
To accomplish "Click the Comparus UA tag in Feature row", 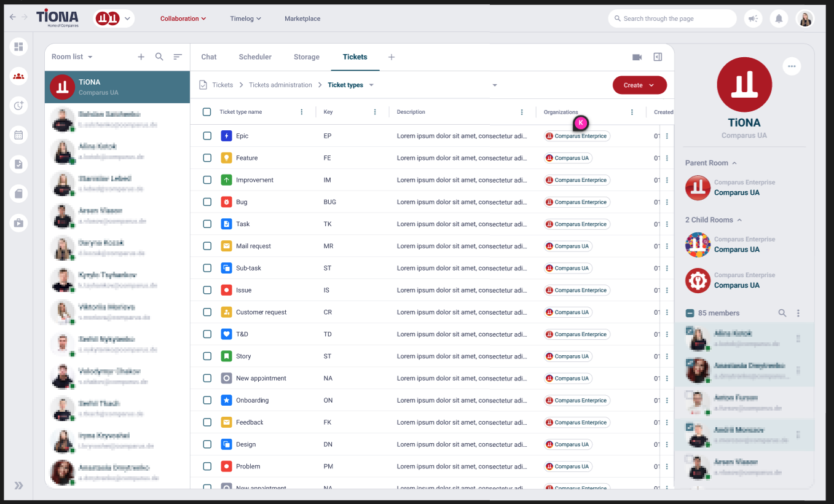I will (568, 158).
